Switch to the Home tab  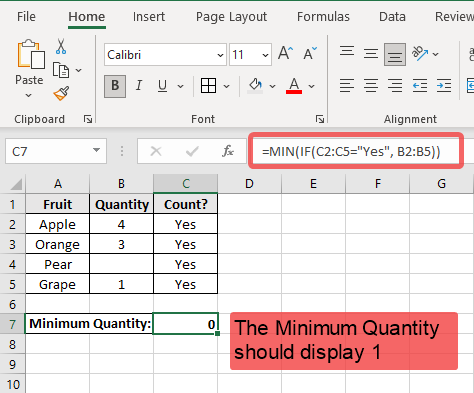[x=87, y=17]
